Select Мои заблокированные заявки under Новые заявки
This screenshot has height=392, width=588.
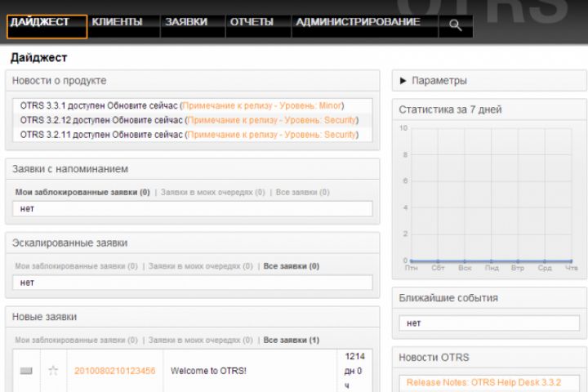76,341
